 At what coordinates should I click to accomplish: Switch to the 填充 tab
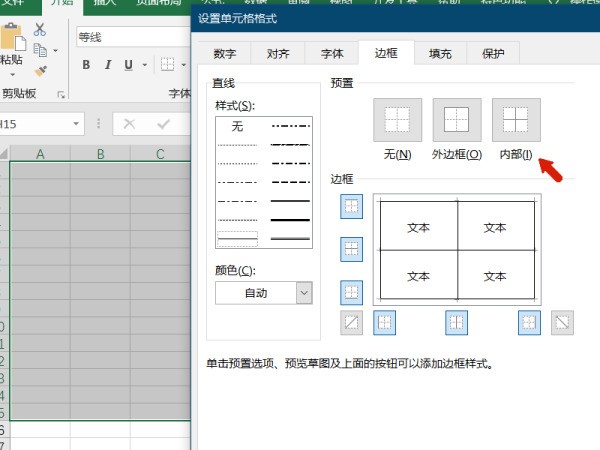coord(440,54)
